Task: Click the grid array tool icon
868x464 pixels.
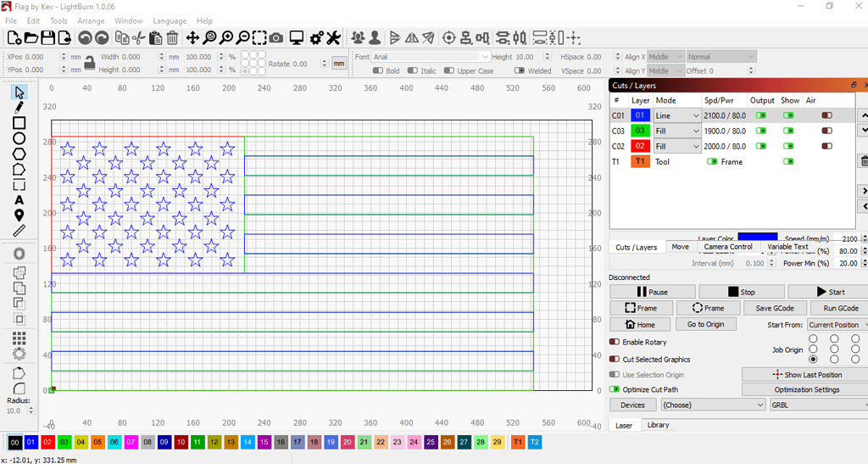Action: coord(19,338)
